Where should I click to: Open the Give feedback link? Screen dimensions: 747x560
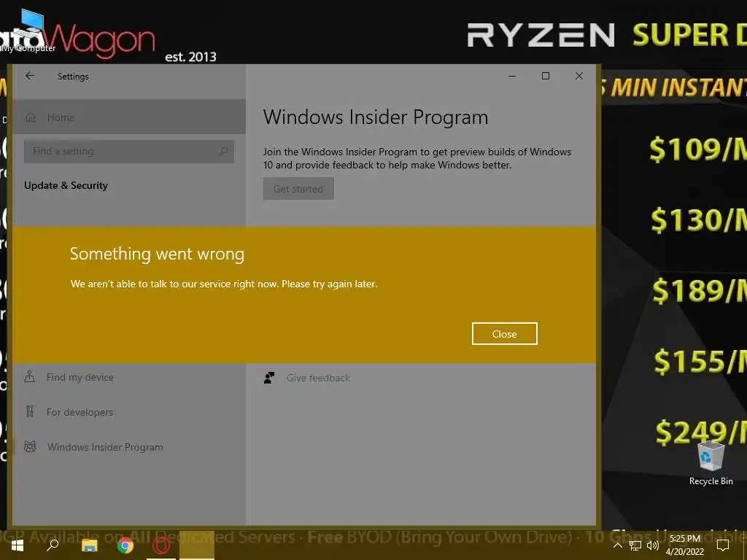pyautogui.click(x=318, y=378)
